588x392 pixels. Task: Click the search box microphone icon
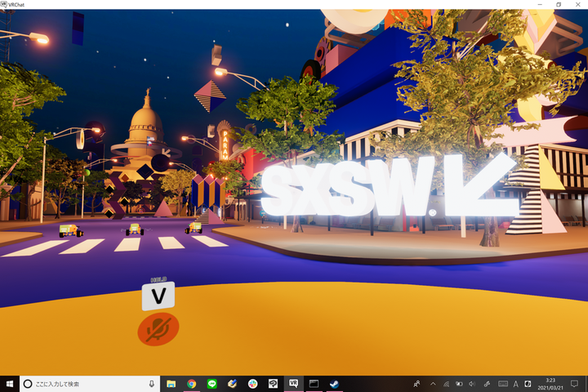point(152,384)
